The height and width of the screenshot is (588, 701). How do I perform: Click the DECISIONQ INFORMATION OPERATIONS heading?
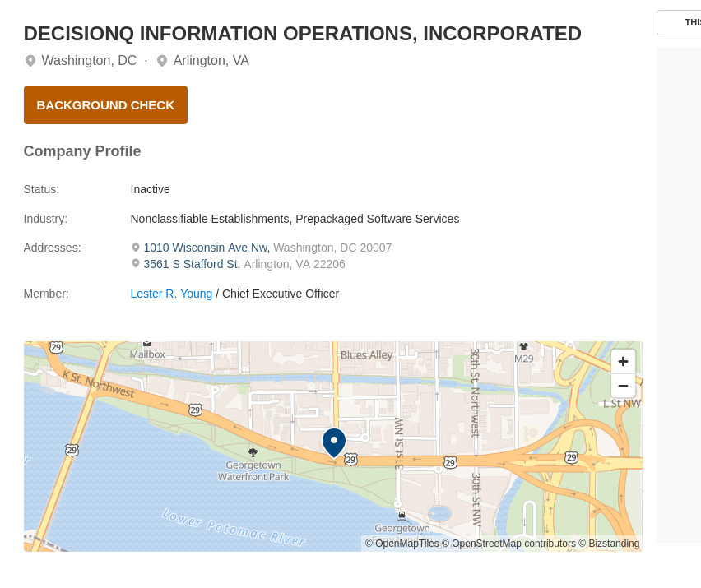pyautogui.click(x=302, y=34)
